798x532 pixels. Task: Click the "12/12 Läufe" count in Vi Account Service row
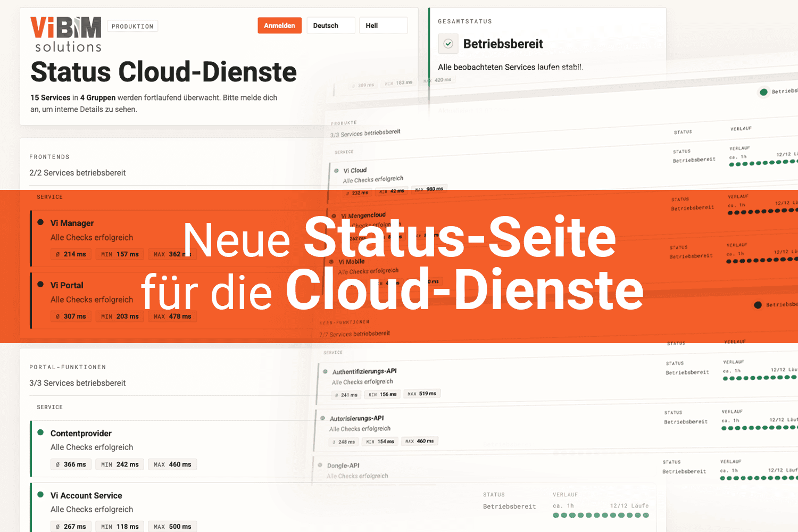[629, 505]
